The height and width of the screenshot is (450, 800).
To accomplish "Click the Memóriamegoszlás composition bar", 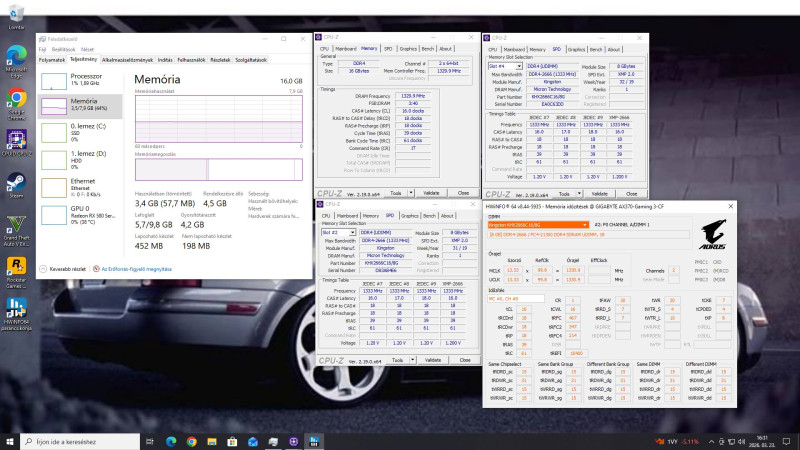I will tap(219, 169).
